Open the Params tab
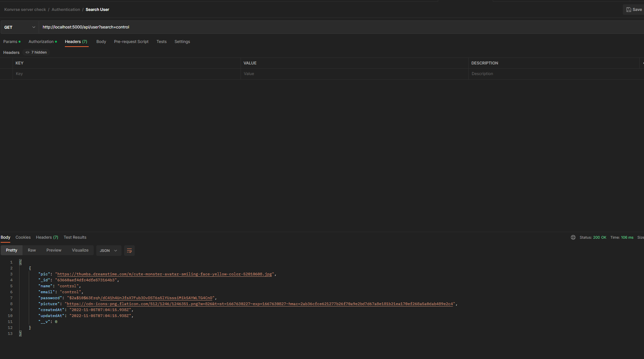This screenshot has height=359, width=644. tap(10, 42)
